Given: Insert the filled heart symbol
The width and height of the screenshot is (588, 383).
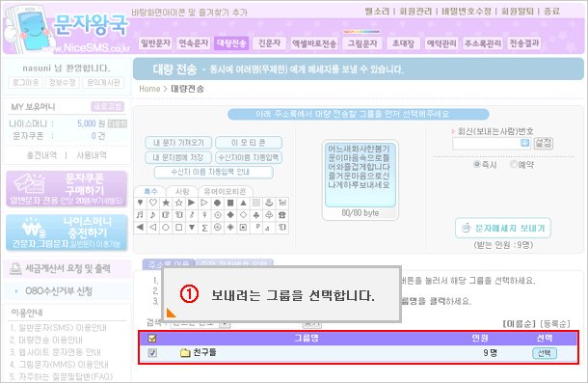Looking at the screenshot, I should pyautogui.click(x=140, y=203).
